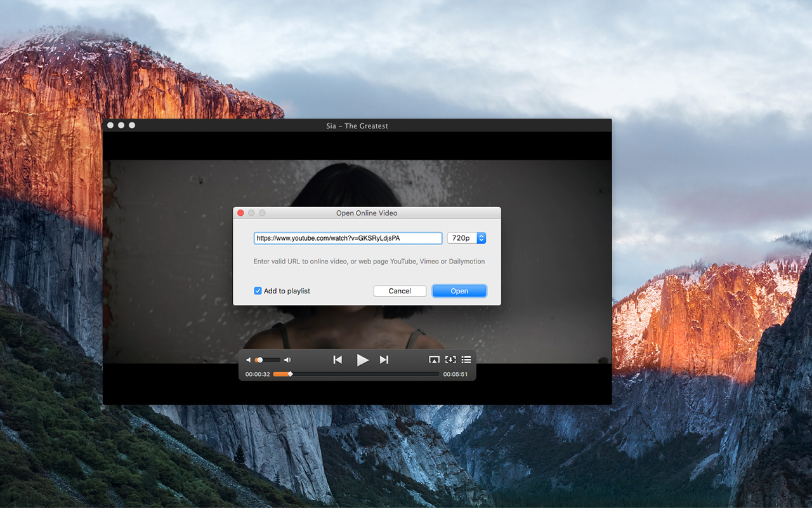
Task: Uncheck the Add to playlist checkbox
Action: pyautogui.click(x=258, y=291)
